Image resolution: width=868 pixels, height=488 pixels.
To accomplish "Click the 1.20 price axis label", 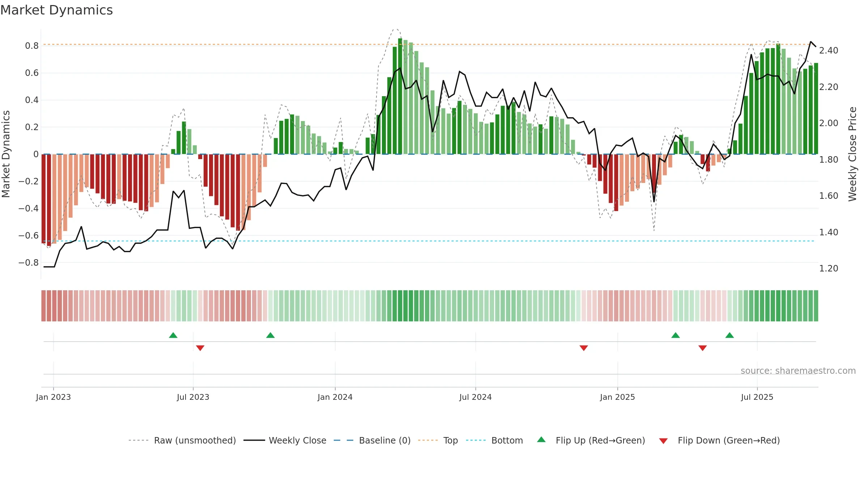I will pos(829,269).
